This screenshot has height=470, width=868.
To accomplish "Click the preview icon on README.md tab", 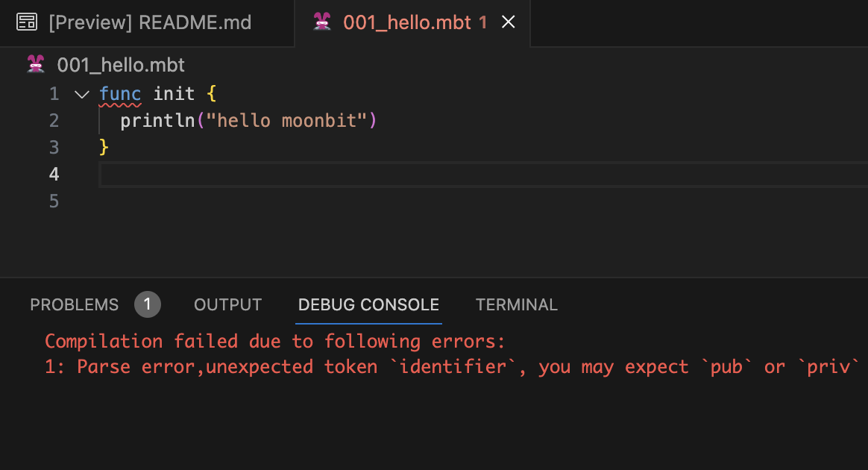I will (x=27, y=22).
